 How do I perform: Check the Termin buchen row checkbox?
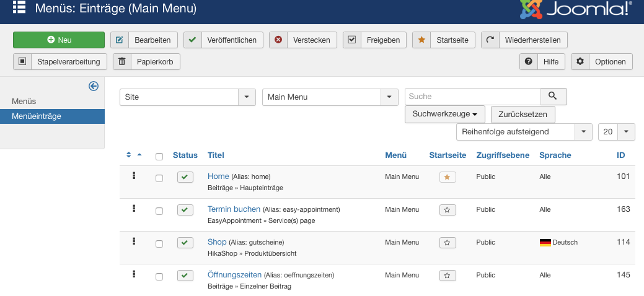(159, 211)
